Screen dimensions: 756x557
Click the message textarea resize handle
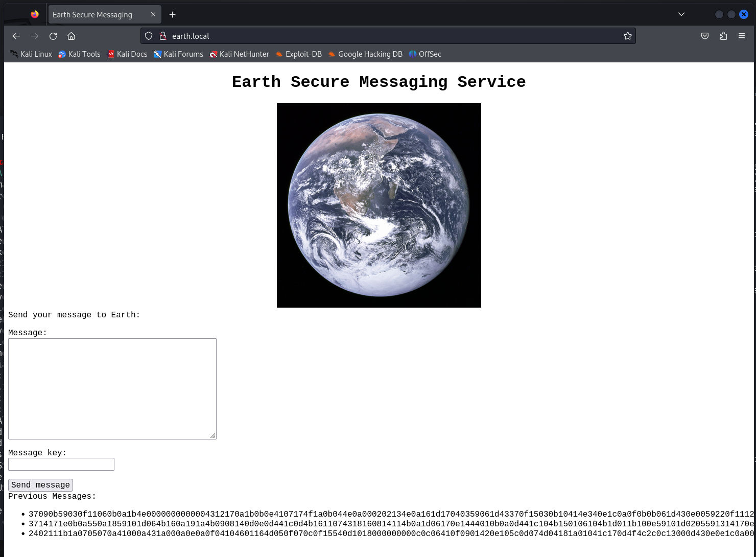tap(212, 435)
